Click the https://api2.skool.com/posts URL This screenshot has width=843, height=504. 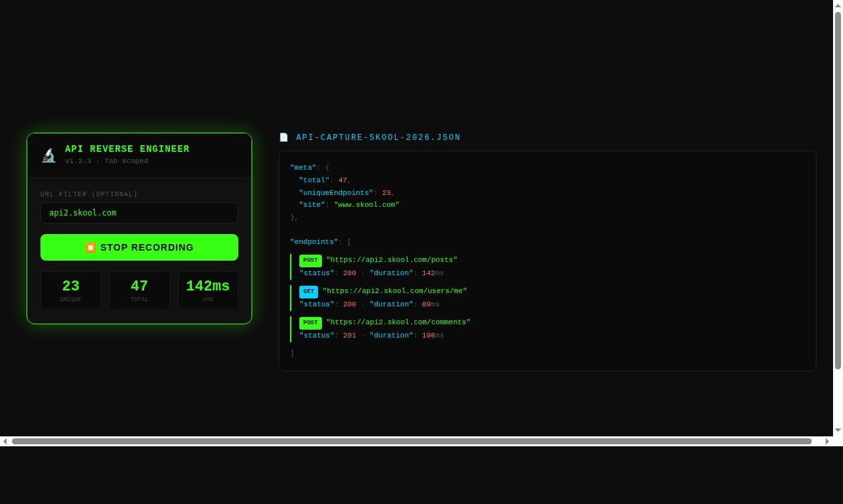coord(392,259)
